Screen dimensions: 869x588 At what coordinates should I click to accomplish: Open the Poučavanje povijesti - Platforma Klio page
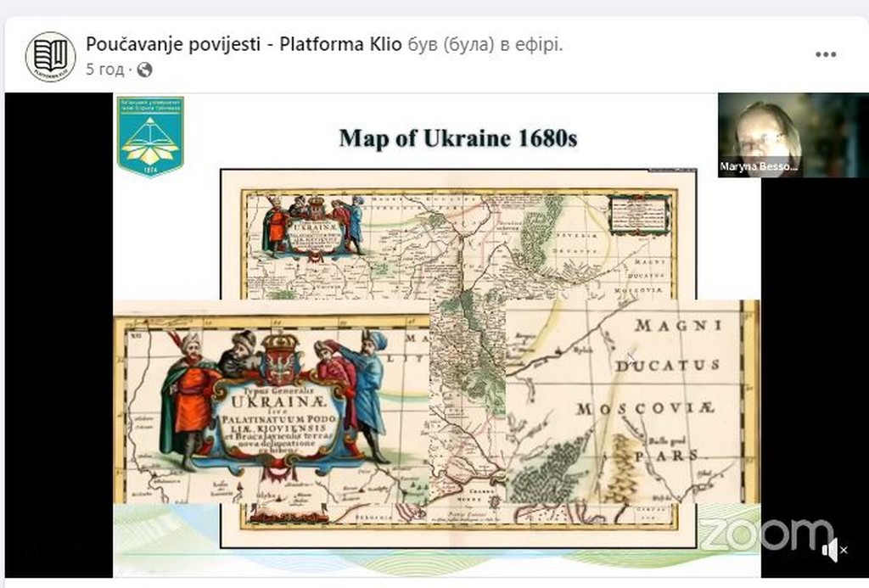click(x=244, y=45)
